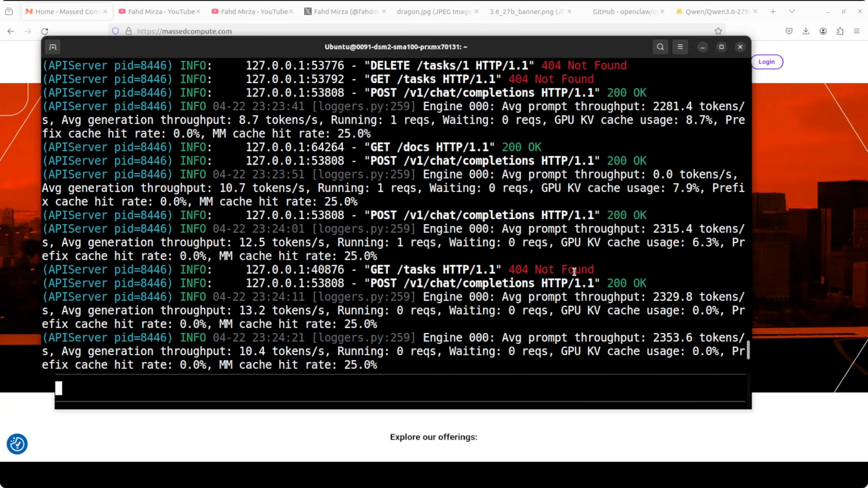Click the save to Pocket icon
Image resolution: width=868 pixels, height=488 pixels.
pos(789,31)
